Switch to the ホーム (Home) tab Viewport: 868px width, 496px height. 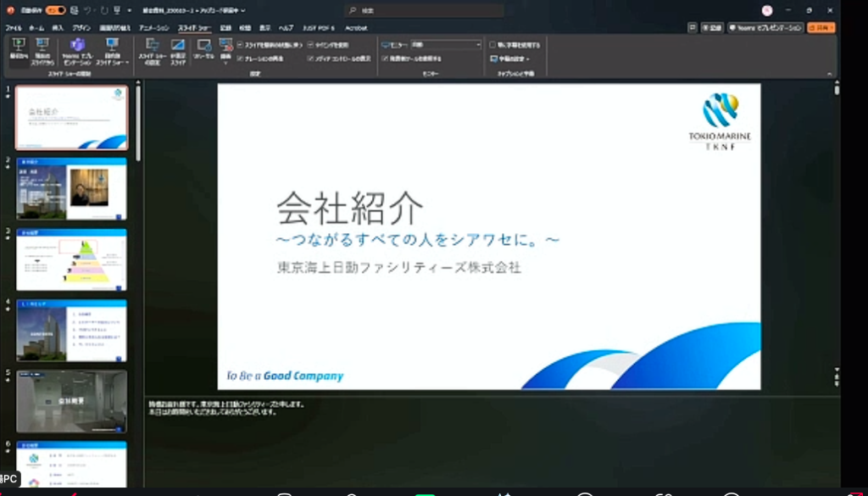[36, 28]
